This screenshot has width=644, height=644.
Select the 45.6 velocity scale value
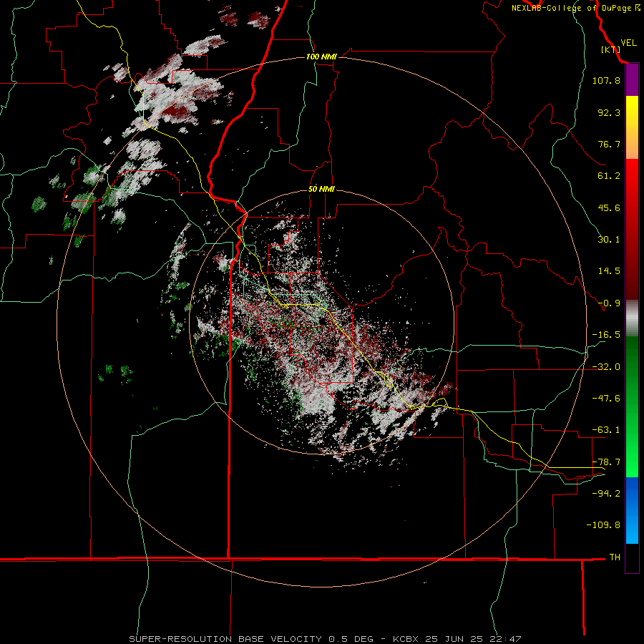click(609, 208)
